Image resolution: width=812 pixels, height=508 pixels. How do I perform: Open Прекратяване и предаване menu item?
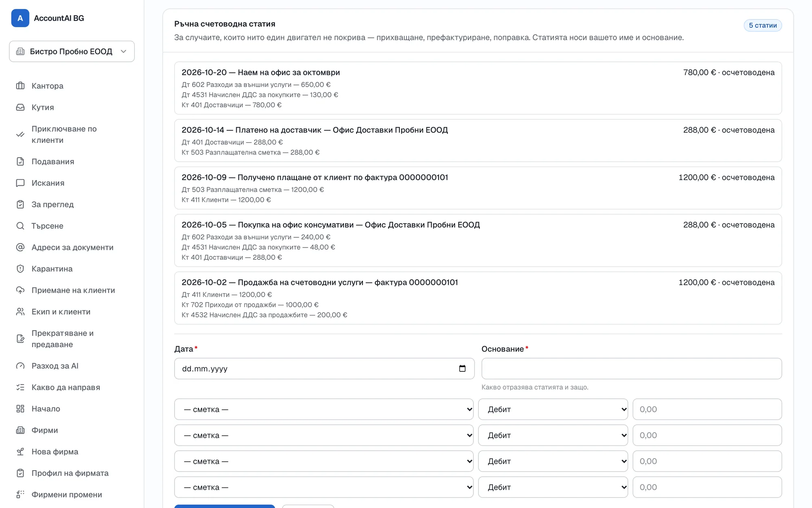pyautogui.click(x=72, y=339)
